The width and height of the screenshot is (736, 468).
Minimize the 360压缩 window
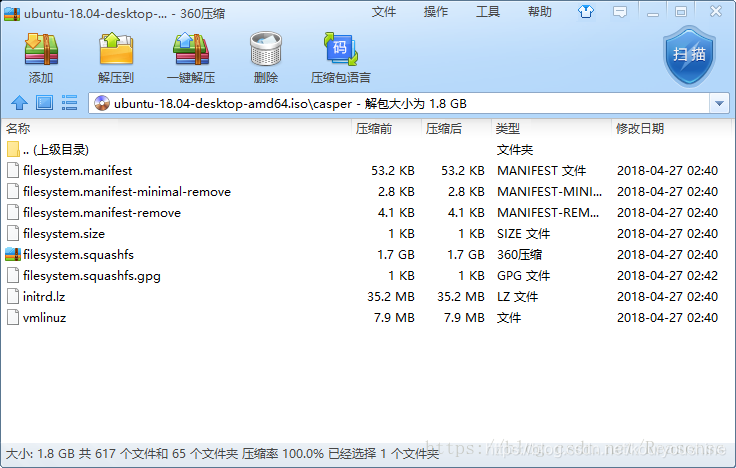coord(652,13)
